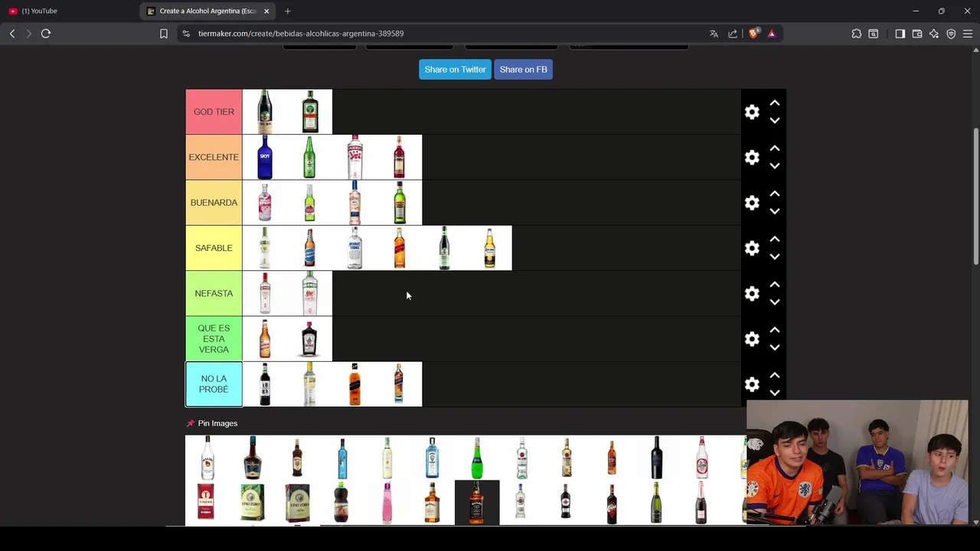Open settings gear for SAFABLE row

(752, 248)
